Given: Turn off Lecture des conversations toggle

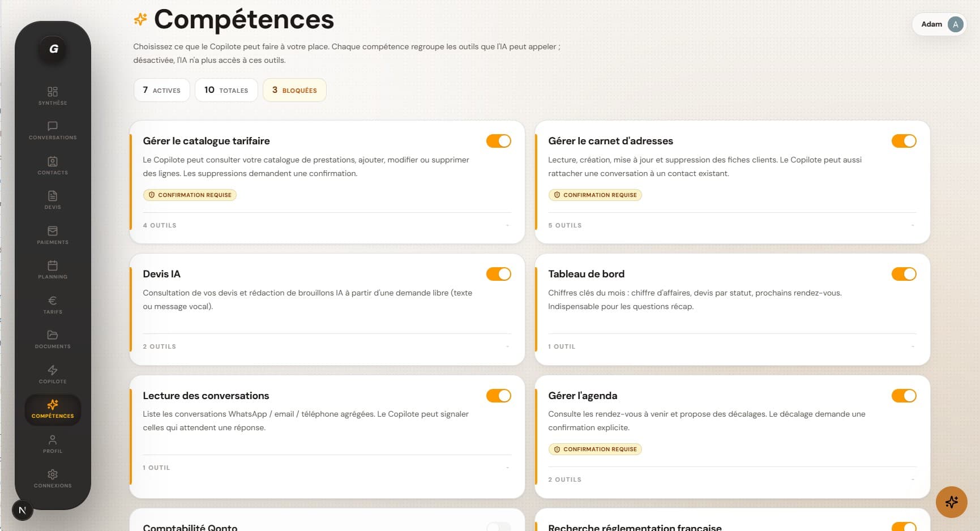Looking at the screenshot, I should point(498,396).
